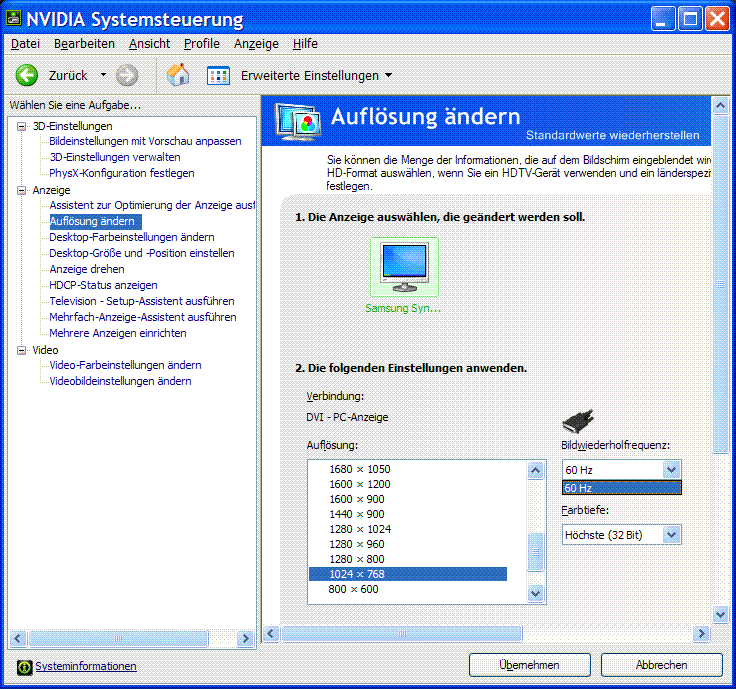The image size is (736, 689).
Task: Click the green Zurück back arrow icon
Action: pyautogui.click(x=27, y=75)
